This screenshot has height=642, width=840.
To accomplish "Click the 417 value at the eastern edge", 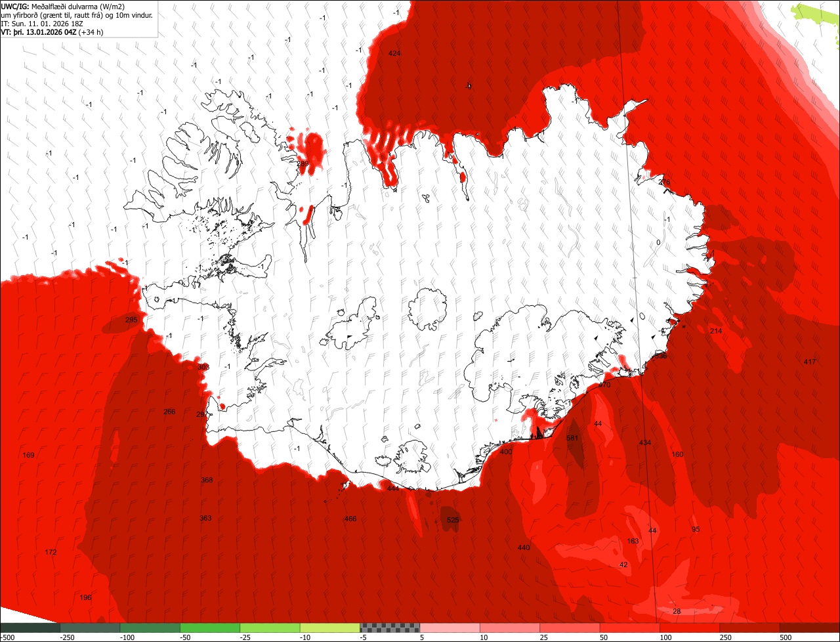I will coord(810,362).
